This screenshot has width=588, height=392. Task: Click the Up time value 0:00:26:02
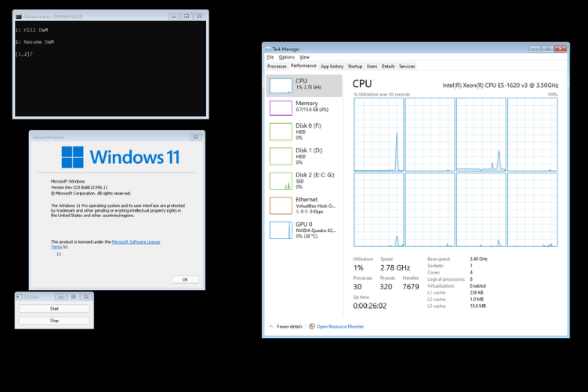(370, 306)
